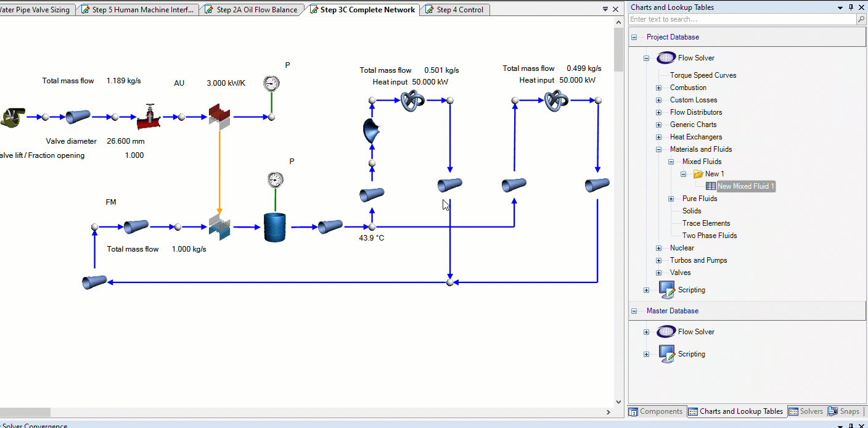Switch to the Components panel tab
The width and height of the screenshot is (868, 428).
point(656,411)
